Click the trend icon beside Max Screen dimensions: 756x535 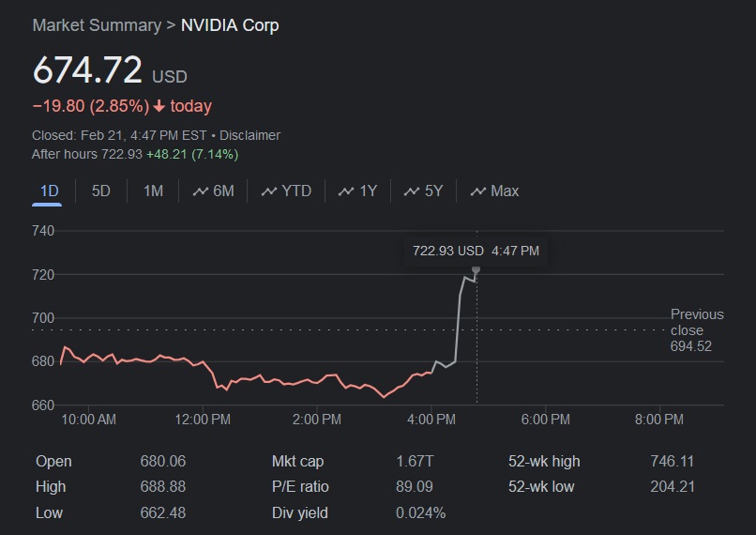[x=477, y=191]
